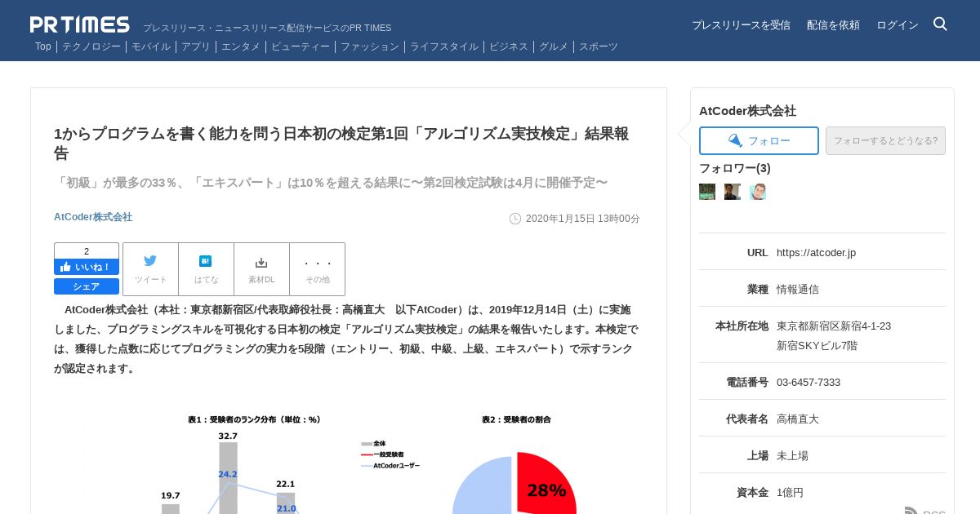Open the アプリ category

click(x=196, y=47)
